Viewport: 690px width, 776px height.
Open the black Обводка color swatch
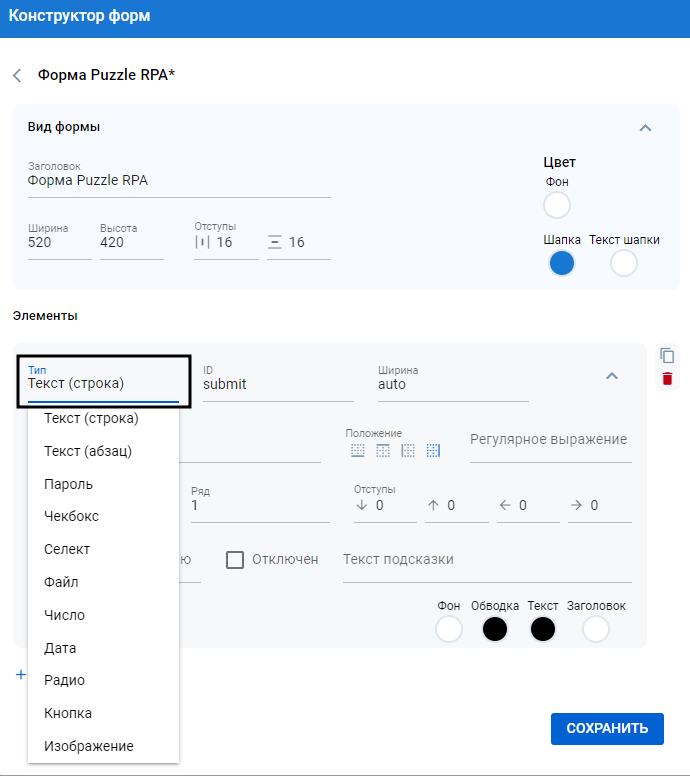point(495,629)
